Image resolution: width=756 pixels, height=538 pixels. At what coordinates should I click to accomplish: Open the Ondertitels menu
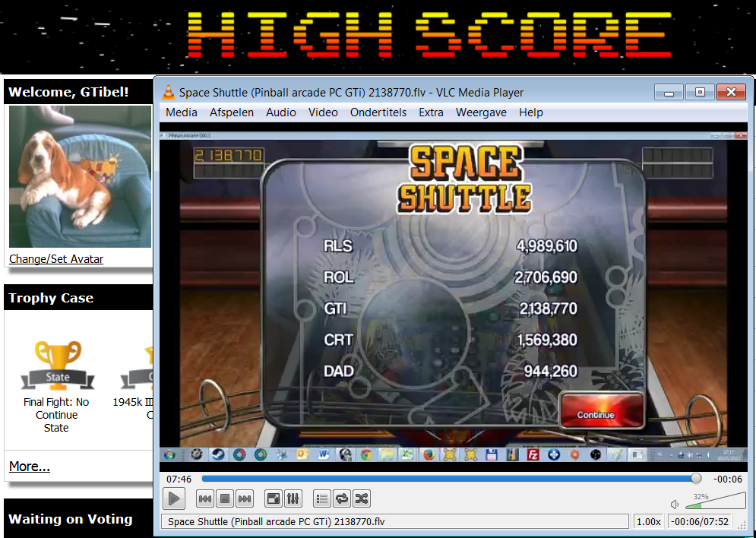tap(378, 112)
